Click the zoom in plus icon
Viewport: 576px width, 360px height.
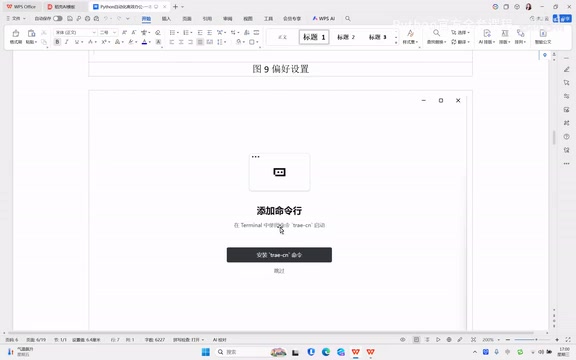[x=557, y=340]
